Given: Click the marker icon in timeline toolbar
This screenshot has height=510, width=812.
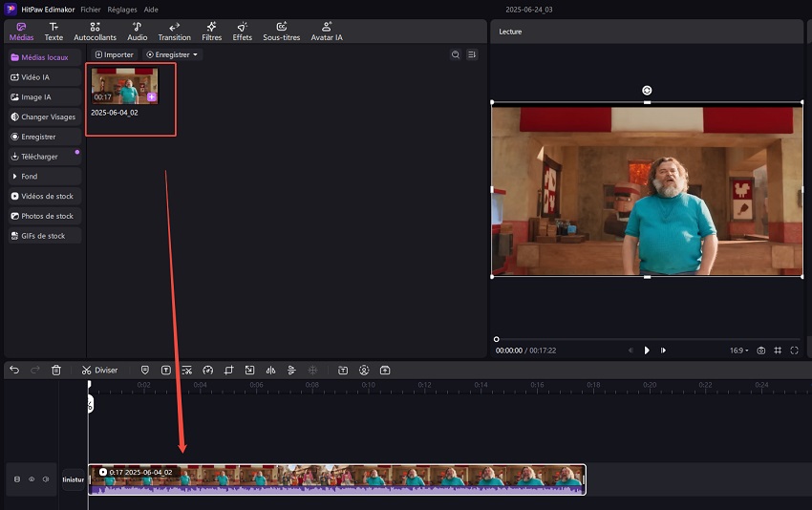Looking at the screenshot, I should pyautogui.click(x=145, y=371).
